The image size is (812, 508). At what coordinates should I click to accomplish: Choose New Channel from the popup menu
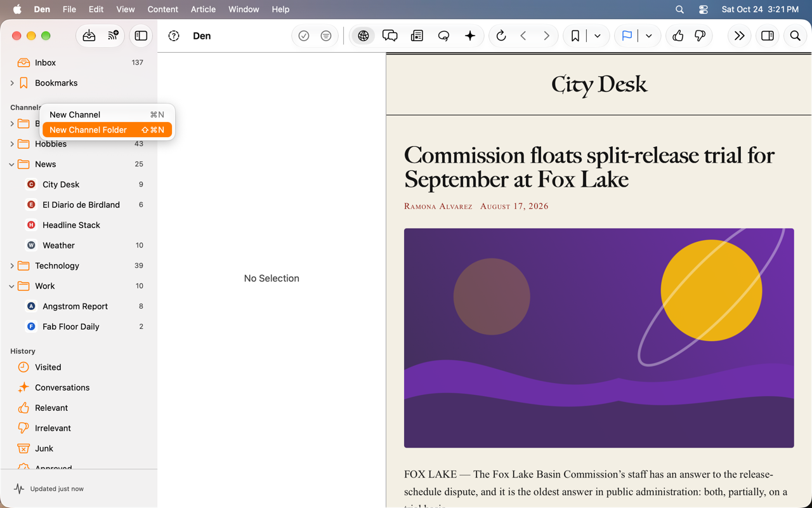(x=107, y=114)
